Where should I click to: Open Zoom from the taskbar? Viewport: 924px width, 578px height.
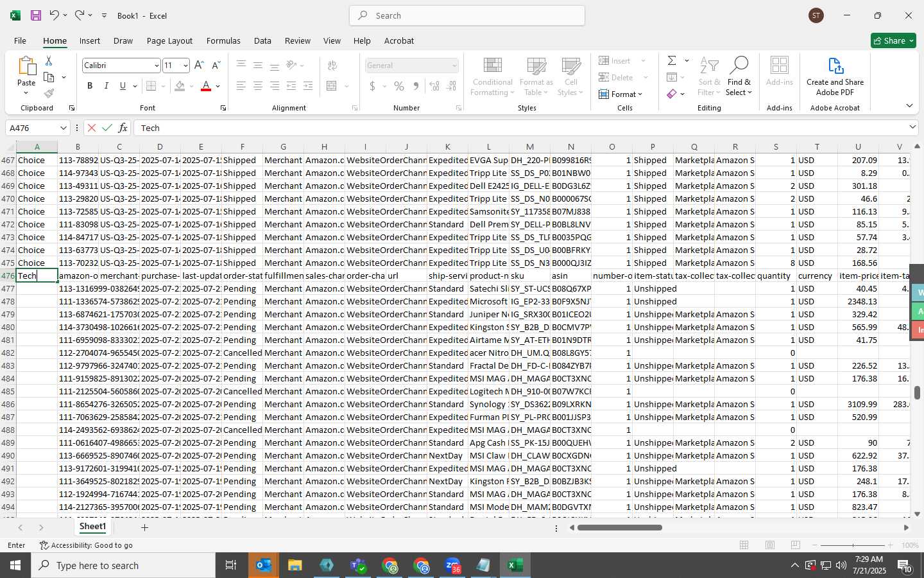tap(453, 565)
